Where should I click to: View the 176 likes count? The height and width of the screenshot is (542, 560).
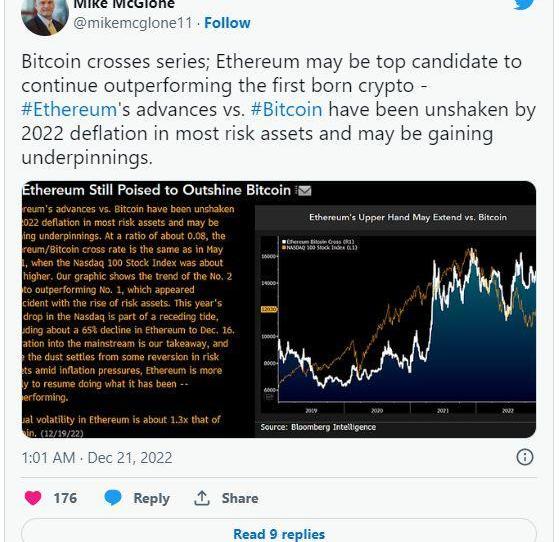65,498
